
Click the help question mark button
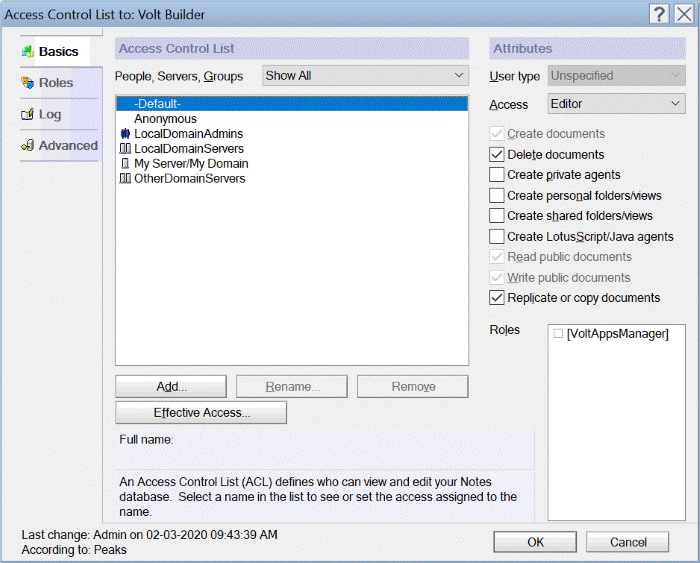click(659, 14)
